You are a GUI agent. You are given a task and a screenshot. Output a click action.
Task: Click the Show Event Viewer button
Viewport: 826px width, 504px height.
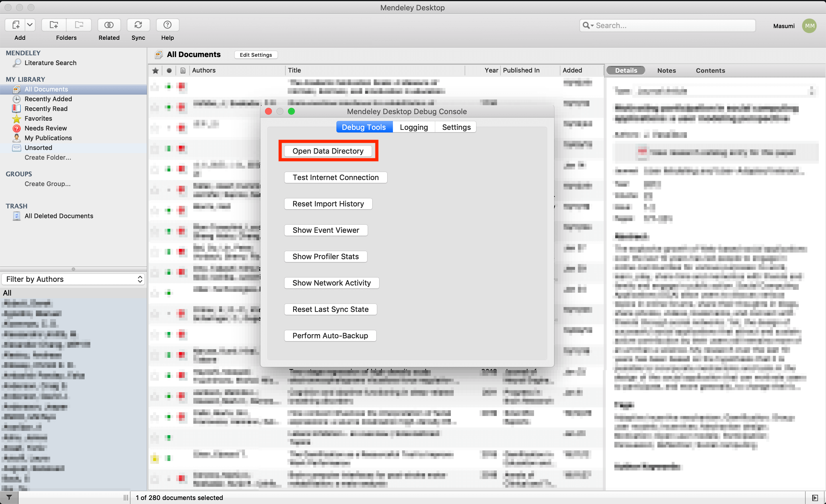(326, 230)
